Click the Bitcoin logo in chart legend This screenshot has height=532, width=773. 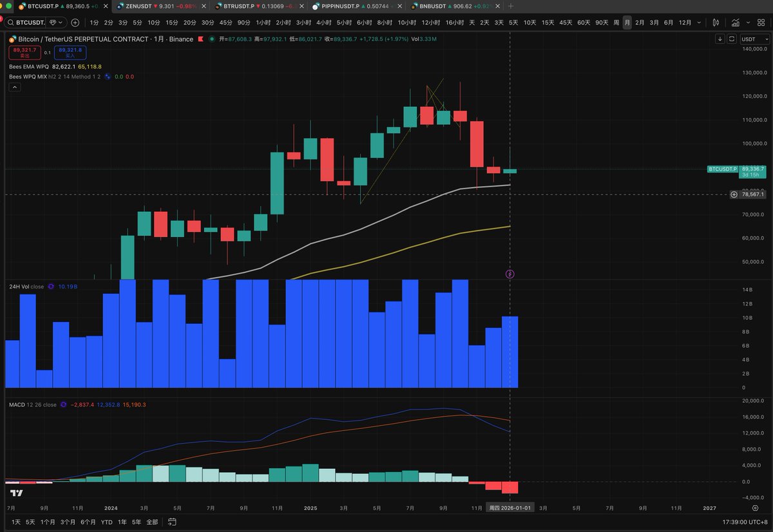pyautogui.click(x=12, y=39)
